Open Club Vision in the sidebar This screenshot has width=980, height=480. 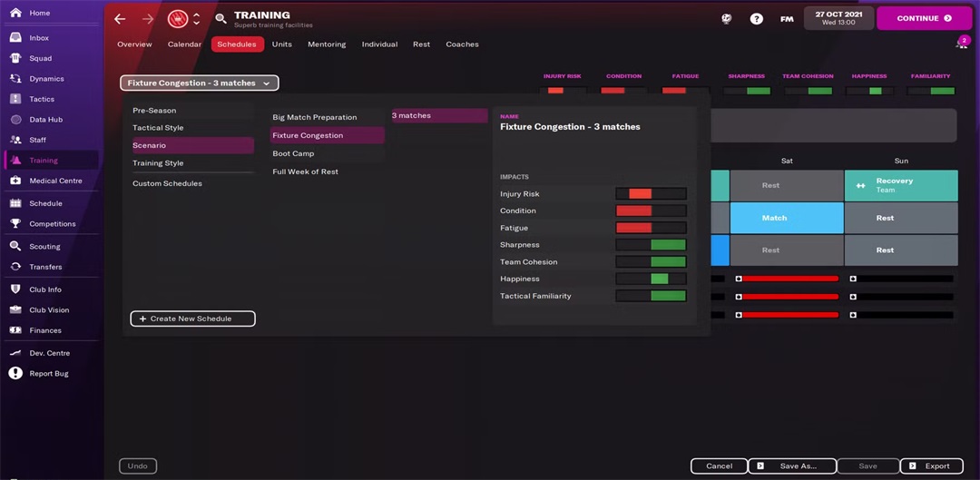coord(50,310)
